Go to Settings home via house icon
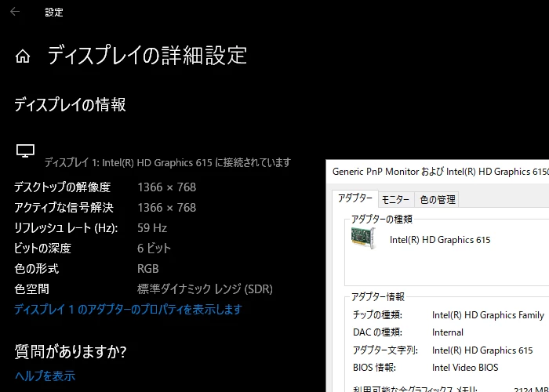 [x=23, y=56]
